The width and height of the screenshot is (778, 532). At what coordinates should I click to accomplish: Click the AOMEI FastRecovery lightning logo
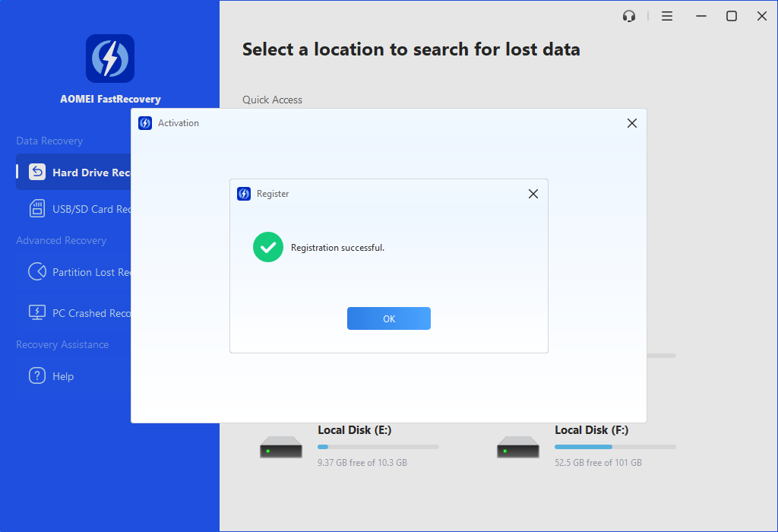click(x=110, y=59)
